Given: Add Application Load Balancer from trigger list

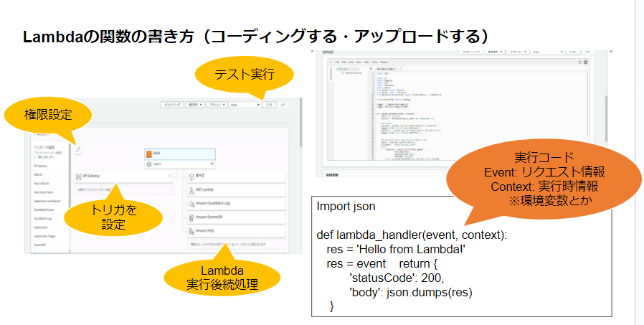Looking at the screenshot, I should click(47, 202).
